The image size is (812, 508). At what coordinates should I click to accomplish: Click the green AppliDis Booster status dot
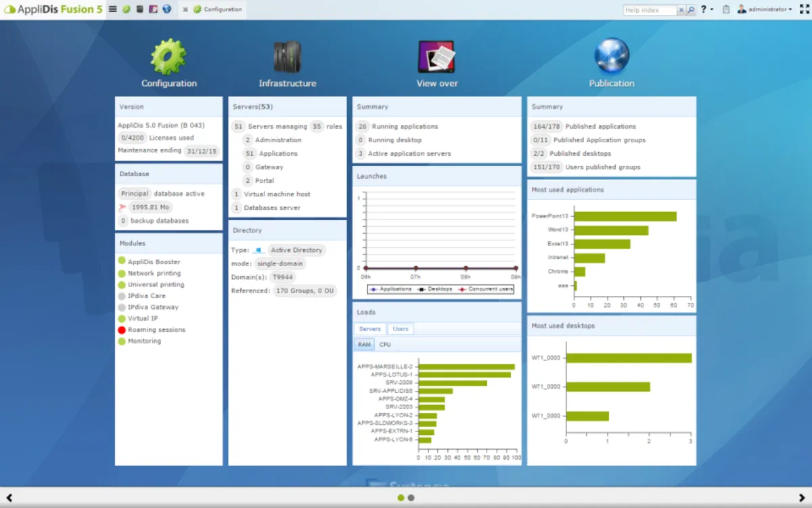point(122,261)
